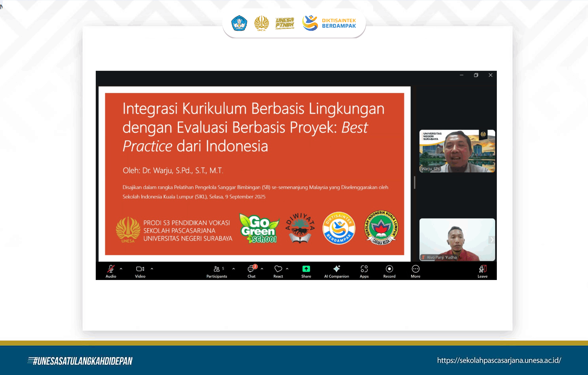Click next arrow on Rivo Panji Yudha tile
The image size is (588, 375).
pyautogui.click(x=492, y=240)
